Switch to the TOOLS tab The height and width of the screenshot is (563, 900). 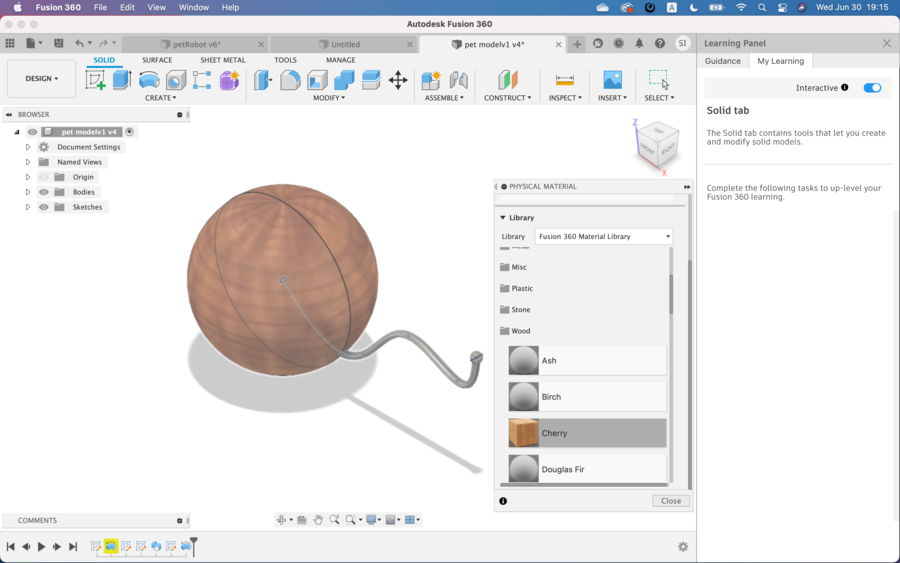285,60
